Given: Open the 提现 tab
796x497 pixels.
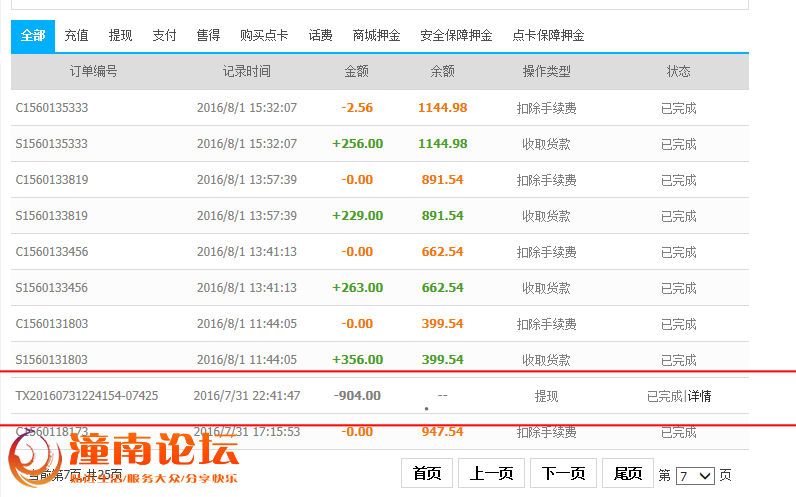Looking at the screenshot, I should [x=120, y=36].
